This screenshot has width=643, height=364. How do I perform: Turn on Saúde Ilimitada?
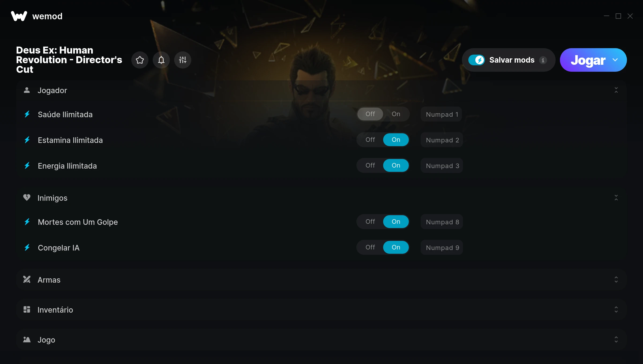point(396,114)
